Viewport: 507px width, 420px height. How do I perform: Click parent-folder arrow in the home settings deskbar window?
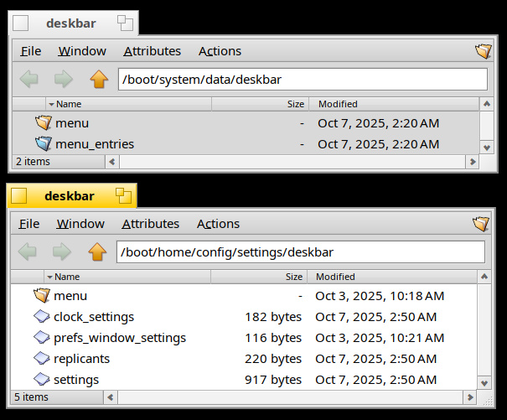click(x=97, y=252)
